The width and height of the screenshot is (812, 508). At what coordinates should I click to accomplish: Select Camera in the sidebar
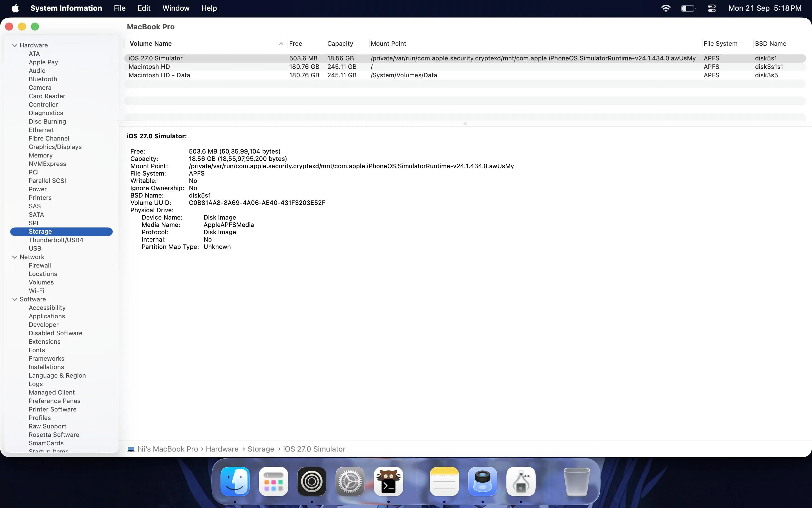[40, 88]
